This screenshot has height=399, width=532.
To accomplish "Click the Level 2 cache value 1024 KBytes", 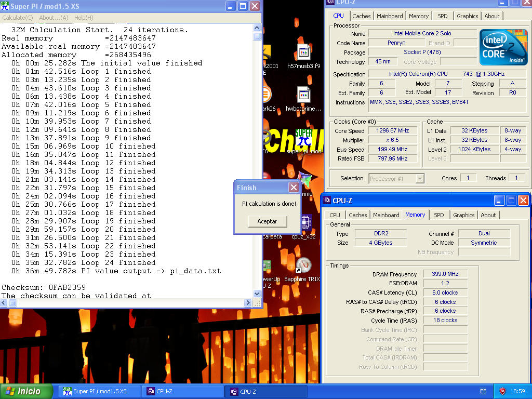I will tap(474, 149).
